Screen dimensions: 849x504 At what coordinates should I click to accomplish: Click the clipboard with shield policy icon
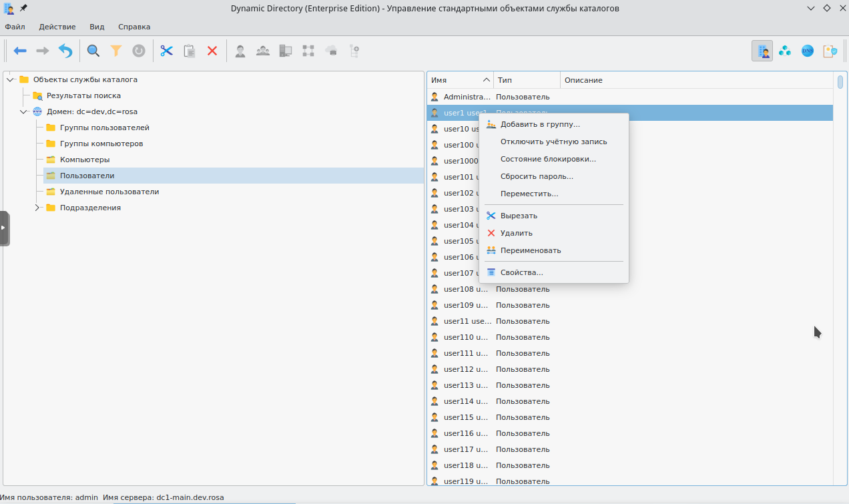[830, 51]
